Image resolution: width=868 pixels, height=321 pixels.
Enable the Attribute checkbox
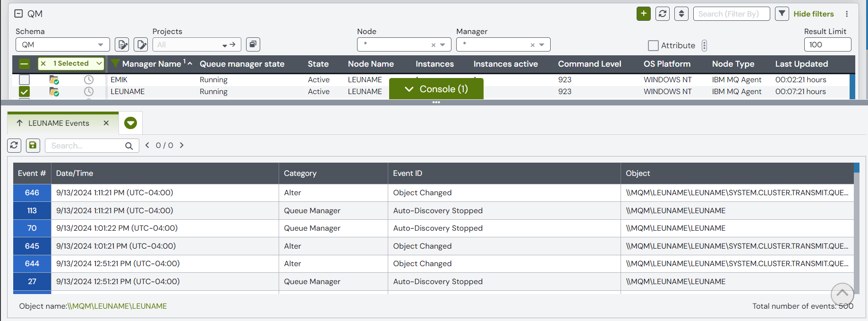click(653, 45)
